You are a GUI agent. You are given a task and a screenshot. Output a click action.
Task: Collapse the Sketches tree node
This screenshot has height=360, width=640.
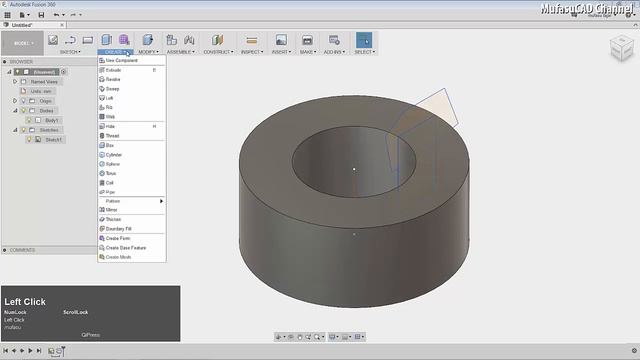15,130
